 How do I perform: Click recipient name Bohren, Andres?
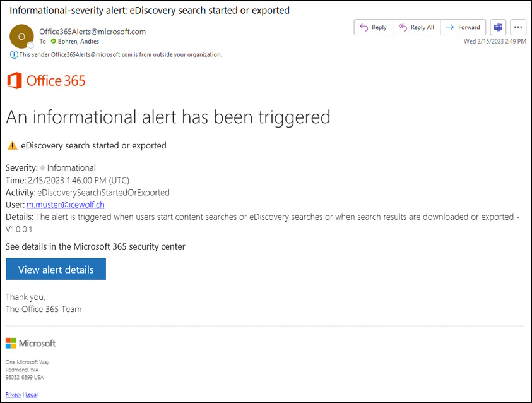pos(78,42)
